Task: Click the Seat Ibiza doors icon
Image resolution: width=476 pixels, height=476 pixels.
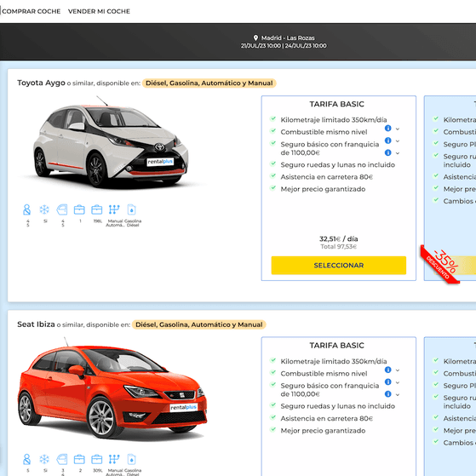Action: 62,459
